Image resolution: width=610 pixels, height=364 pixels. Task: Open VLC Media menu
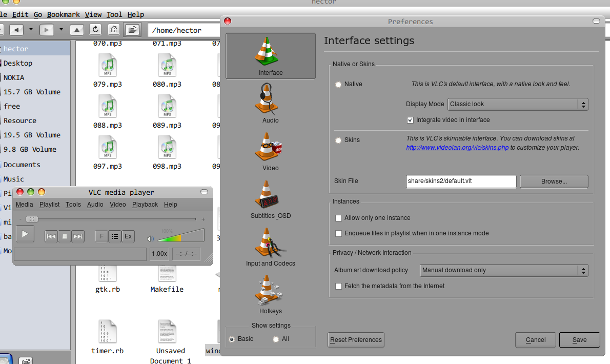tap(25, 205)
